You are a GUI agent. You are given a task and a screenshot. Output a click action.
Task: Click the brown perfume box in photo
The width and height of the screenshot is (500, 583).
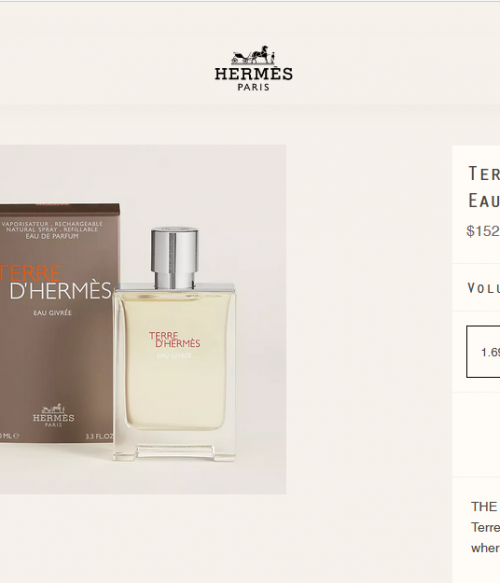pyautogui.click(x=59, y=323)
